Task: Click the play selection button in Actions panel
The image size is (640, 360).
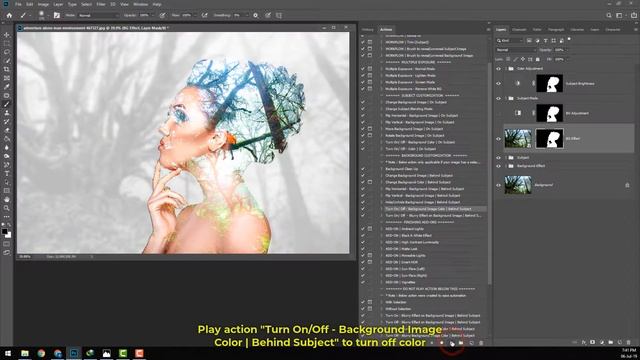Action: (452, 343)
